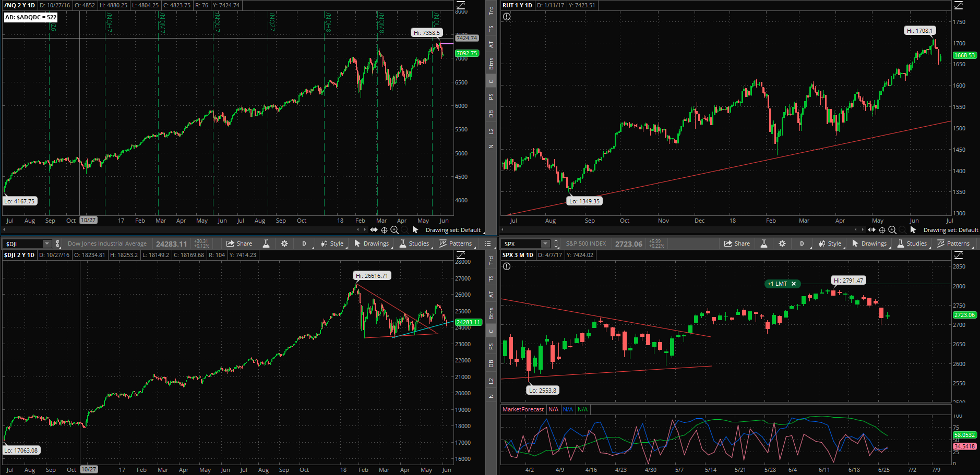The image size is (980, 475).
Task: Open the Edit Studies flask icon in the $DJI toolbar
Action: point(266,243)
